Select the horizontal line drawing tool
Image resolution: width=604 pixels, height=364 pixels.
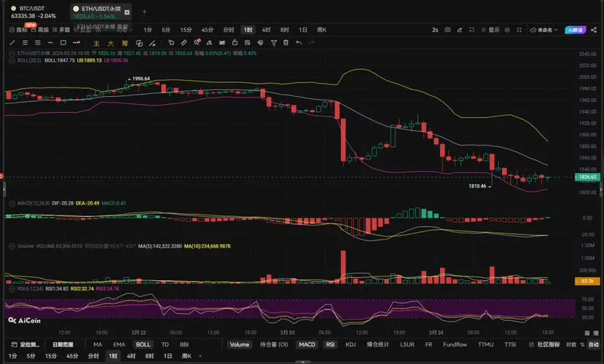coord(50,43)
